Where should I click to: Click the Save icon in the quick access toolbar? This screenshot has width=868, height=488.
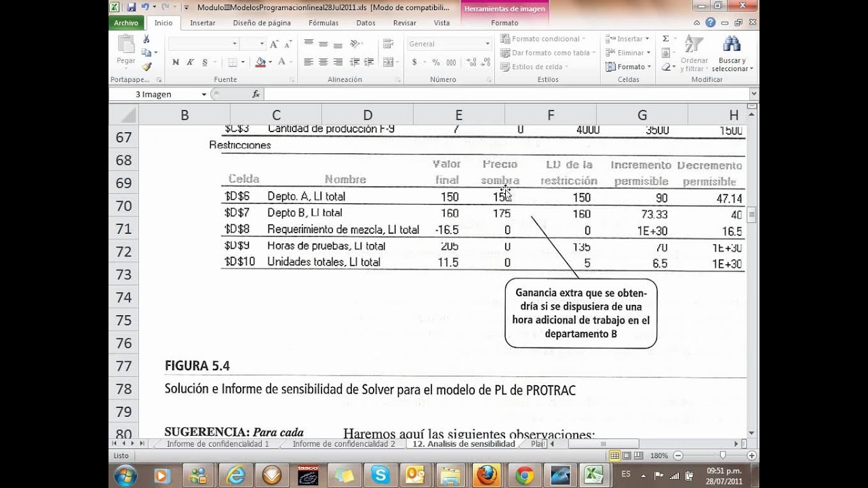click(x=132, y=7)
